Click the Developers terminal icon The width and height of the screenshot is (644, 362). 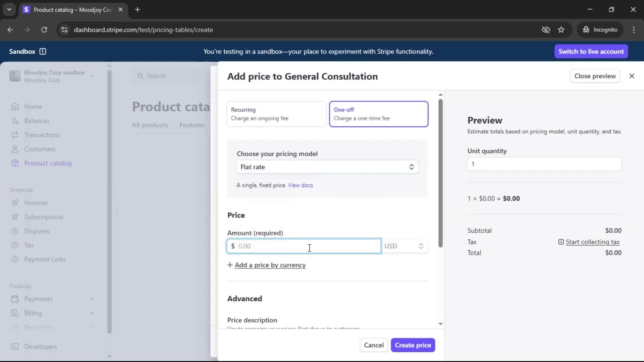point(15,347)
